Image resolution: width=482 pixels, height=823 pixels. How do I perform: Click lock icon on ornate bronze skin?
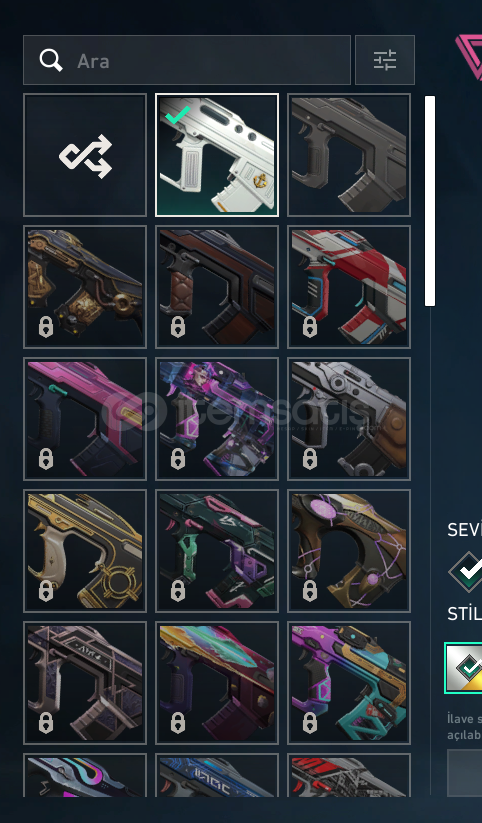46,328
